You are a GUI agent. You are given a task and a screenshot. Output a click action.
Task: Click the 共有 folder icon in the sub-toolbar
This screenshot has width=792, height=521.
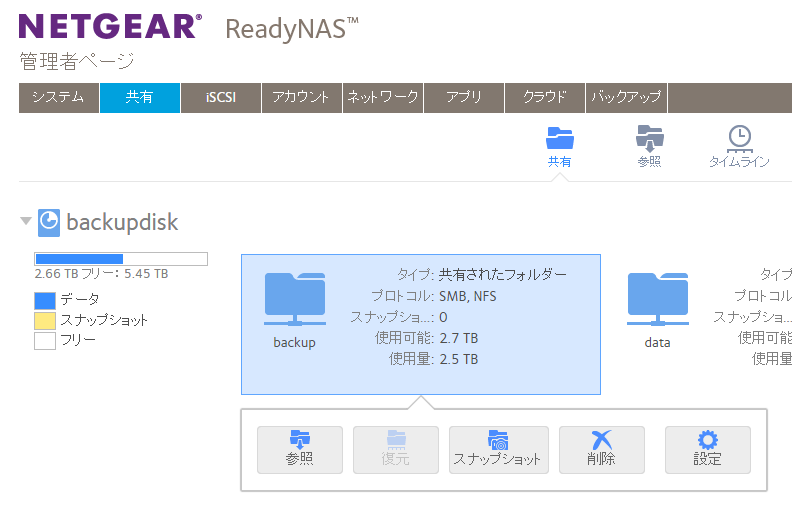pyautogui.click(x=560, y=147)
